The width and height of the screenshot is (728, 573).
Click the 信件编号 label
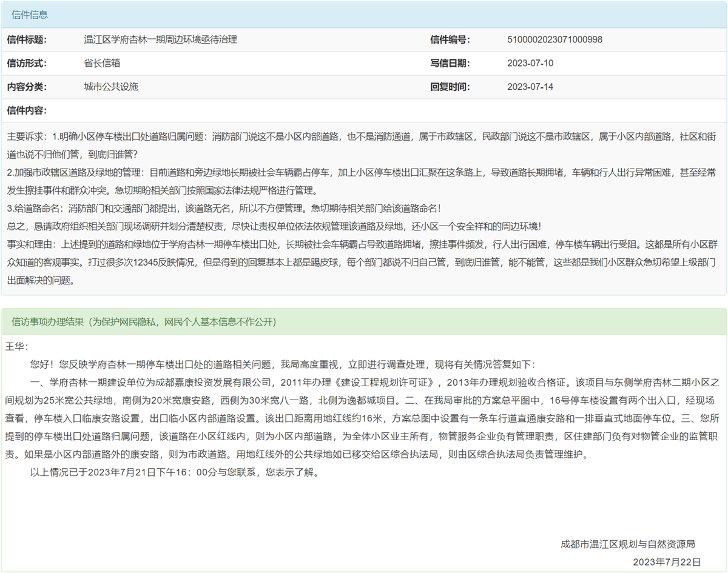point(450,40)
